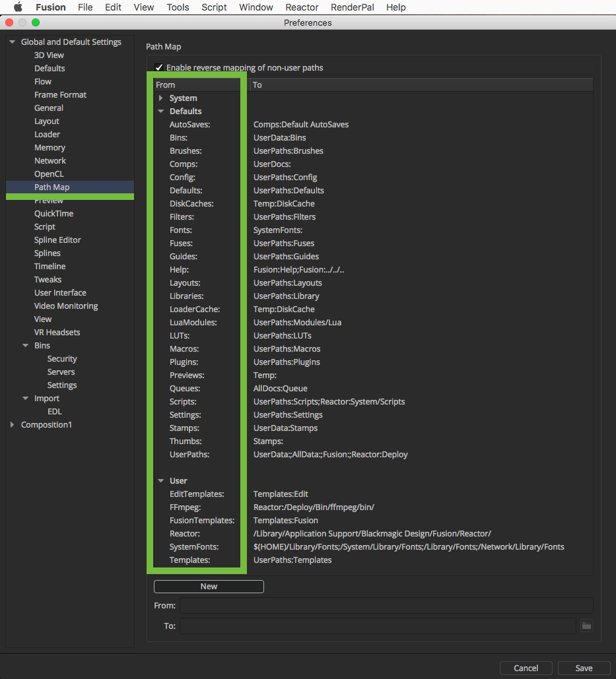Click the SystemFonts: user path entry
Viewport: 616px width, 679px height.
coord(194,547)
